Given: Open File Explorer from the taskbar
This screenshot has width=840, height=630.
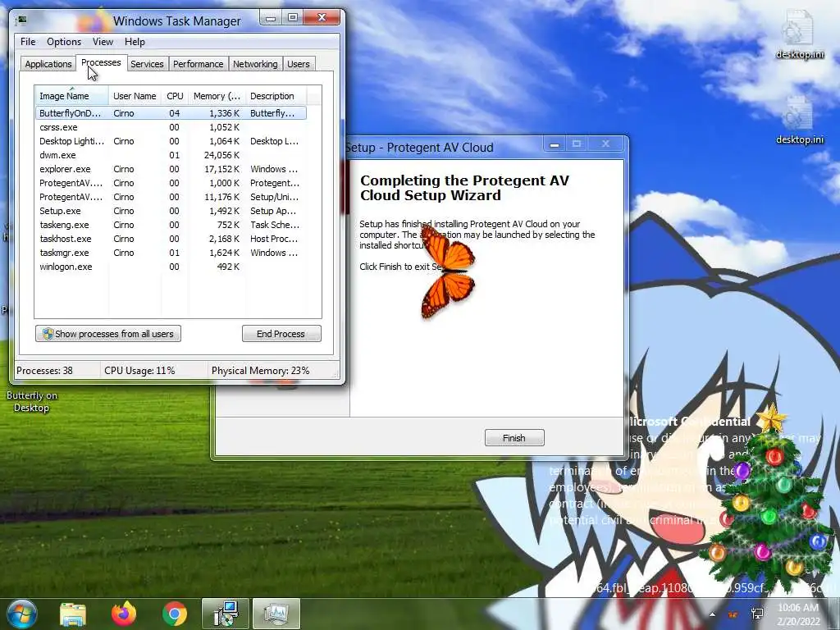Looking at the screenshot, I should point(73,614).
